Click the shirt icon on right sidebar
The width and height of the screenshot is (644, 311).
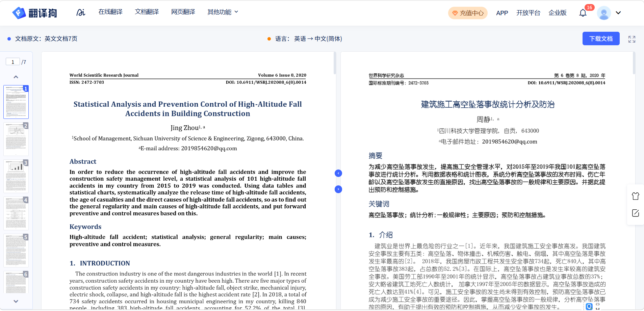(x=635, y=196)
